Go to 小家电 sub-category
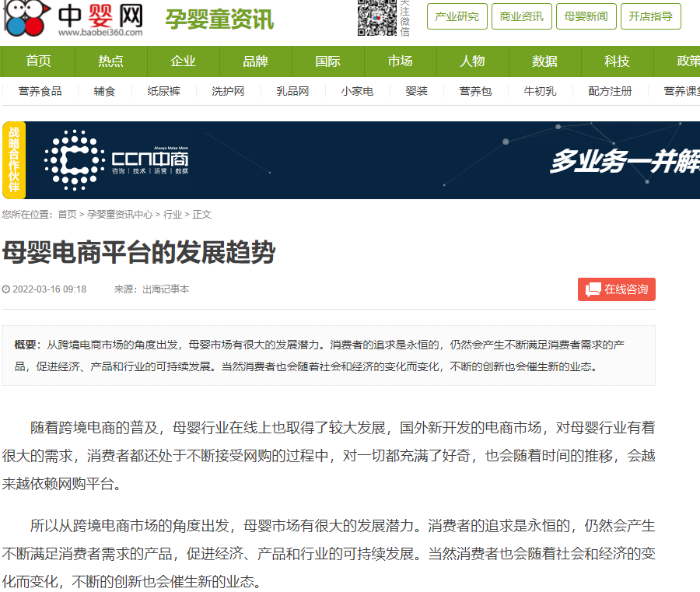The width and height of the screenshot is (700, 592). [x=357, y=91]
